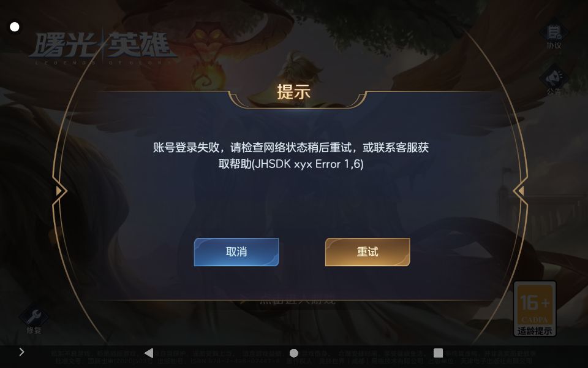Click the left golden arrow on frame
The image size is (588, 368).
point(59,191)
